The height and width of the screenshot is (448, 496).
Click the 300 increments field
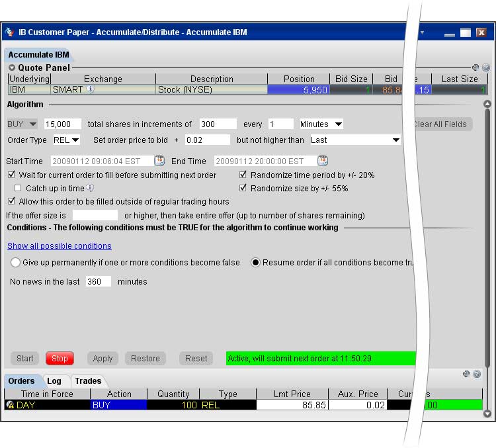pyautogui.click(x=218, y=124)
